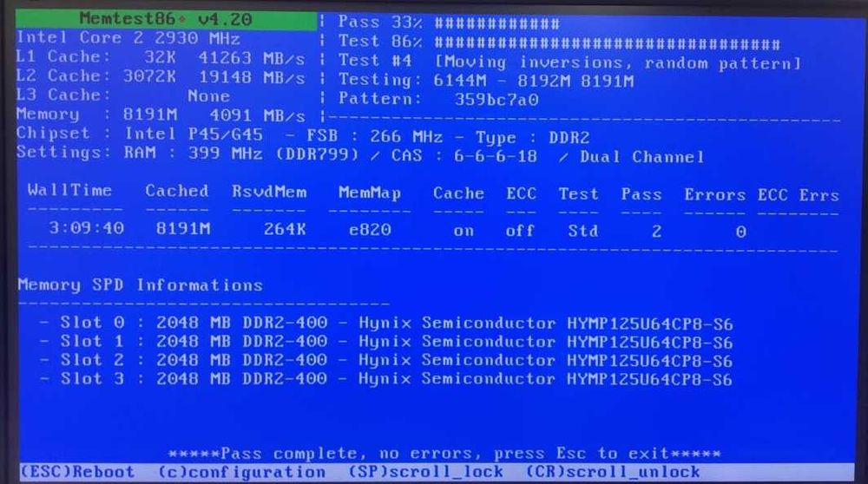Select the Slot 0 Hynix memory row
Image resolution: width=868 pixels, height=484 pixels.
coord(386,323)
